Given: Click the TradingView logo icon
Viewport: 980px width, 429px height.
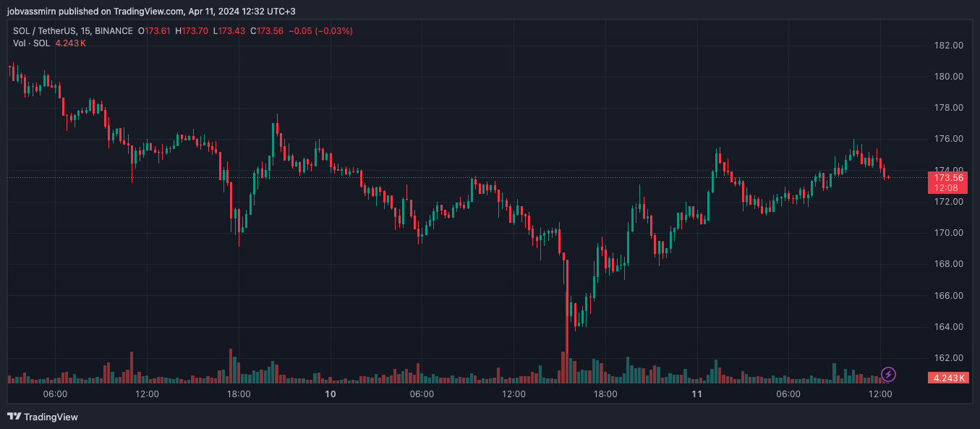Looking at the screenshot, I should (x=14, y=417).
